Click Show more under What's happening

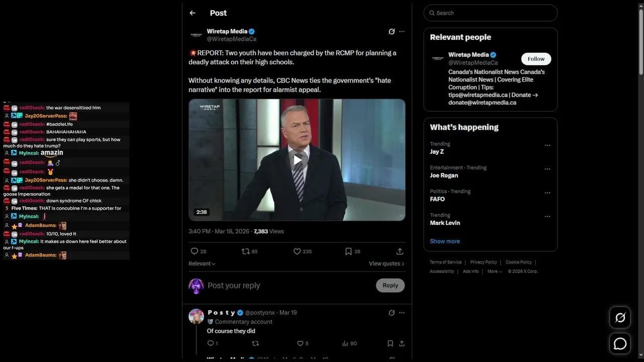(445, 241)
